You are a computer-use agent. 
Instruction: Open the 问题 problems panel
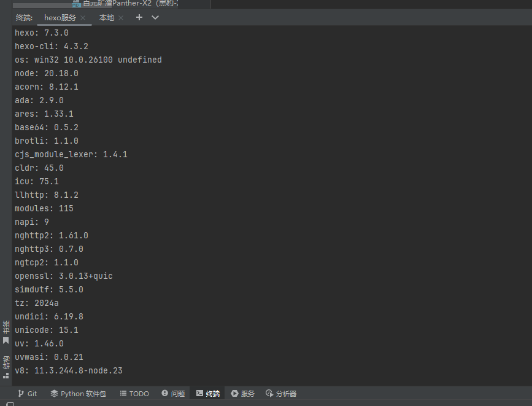pyautogui.click(x=173, y=394)
